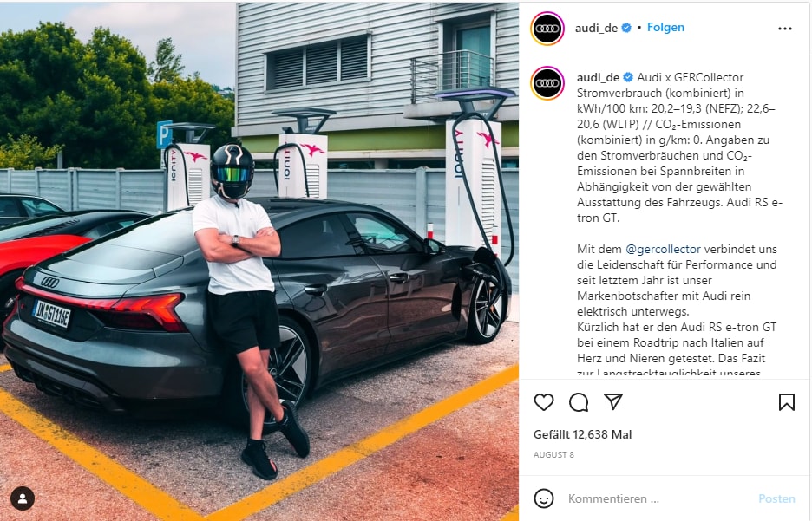Open the AUGUST 8 post date link
Image resolution: width=812 pixels, height=521 pixels.
(x=553, y=455)
